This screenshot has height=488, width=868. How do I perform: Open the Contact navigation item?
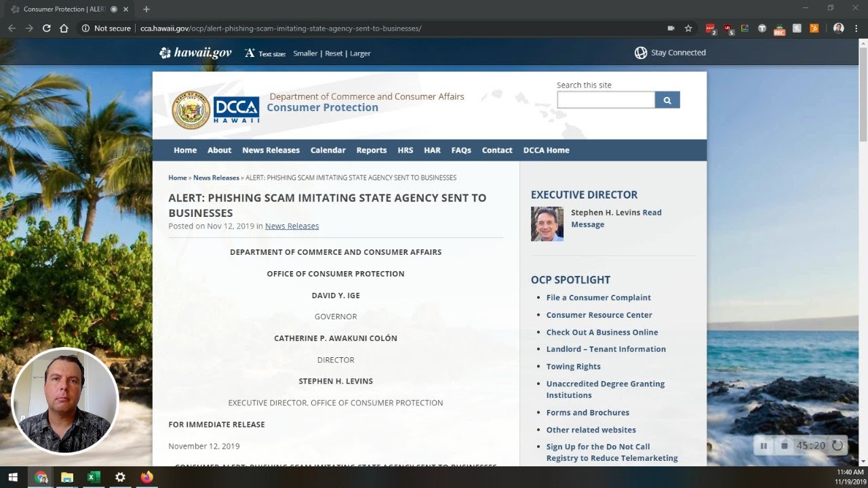497,150
